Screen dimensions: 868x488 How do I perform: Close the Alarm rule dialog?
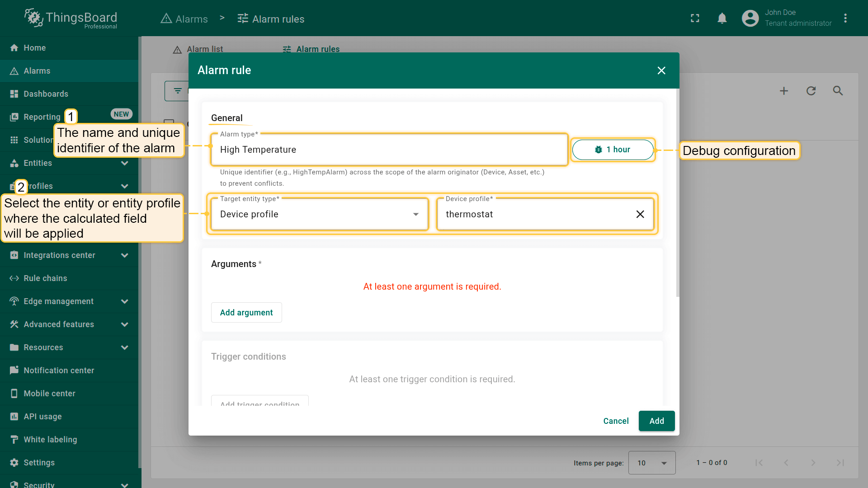[661, 70]
